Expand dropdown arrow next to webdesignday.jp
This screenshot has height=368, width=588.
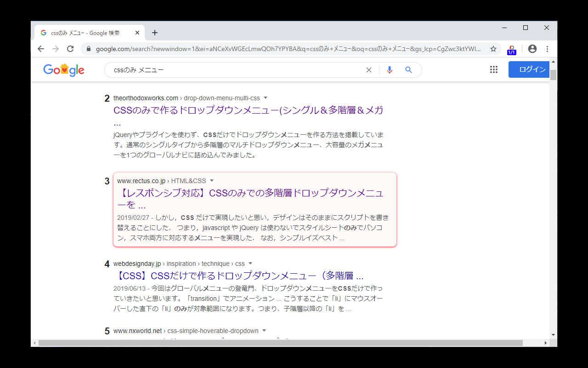[x=250, y=264]
